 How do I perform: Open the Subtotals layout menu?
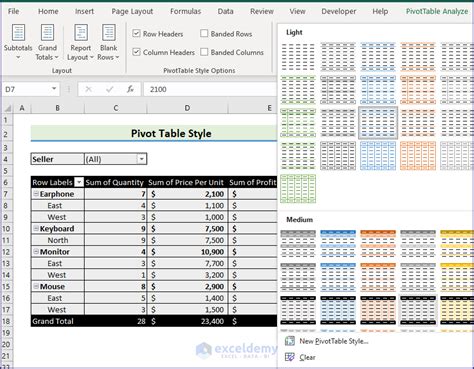tap(18, 42)
